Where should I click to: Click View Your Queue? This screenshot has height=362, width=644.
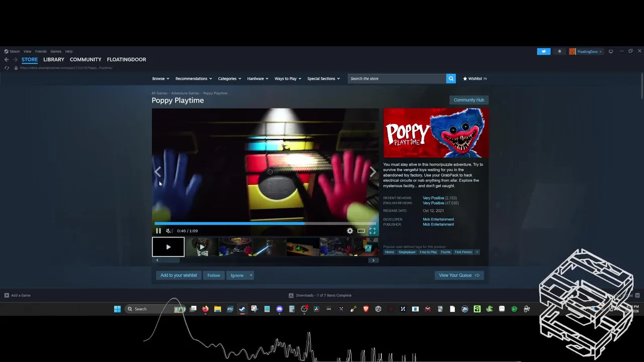point(459,275)
